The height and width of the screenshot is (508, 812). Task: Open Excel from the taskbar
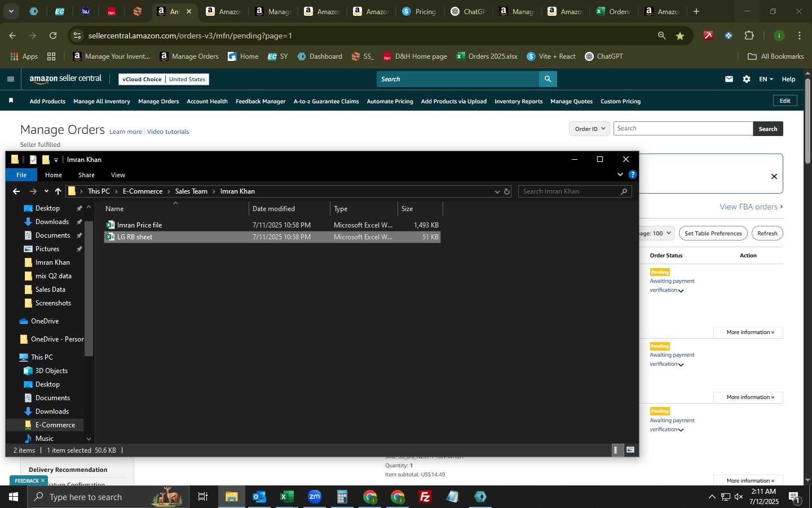click(287, 497)
